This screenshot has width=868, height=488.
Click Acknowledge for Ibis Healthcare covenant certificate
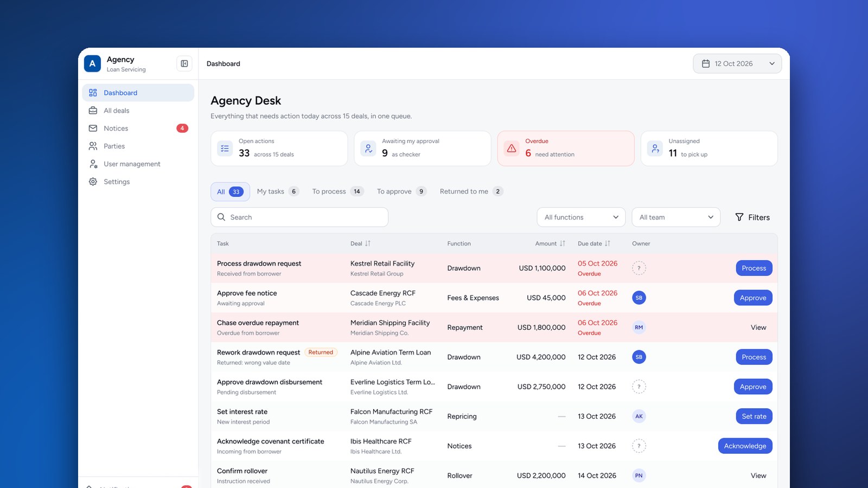point(745,446)
